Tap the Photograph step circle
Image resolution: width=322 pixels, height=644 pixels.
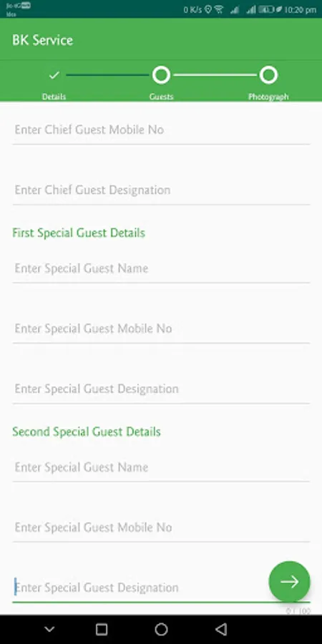tap(268, 75)
